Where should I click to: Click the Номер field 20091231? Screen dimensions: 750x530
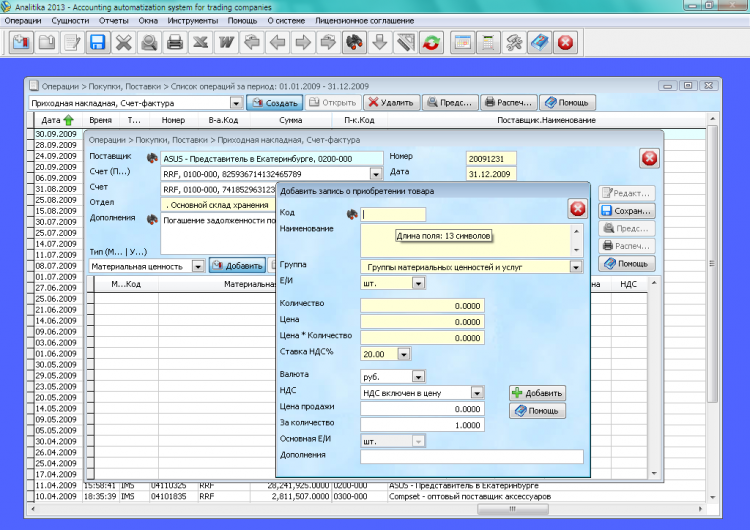(491, 158)
